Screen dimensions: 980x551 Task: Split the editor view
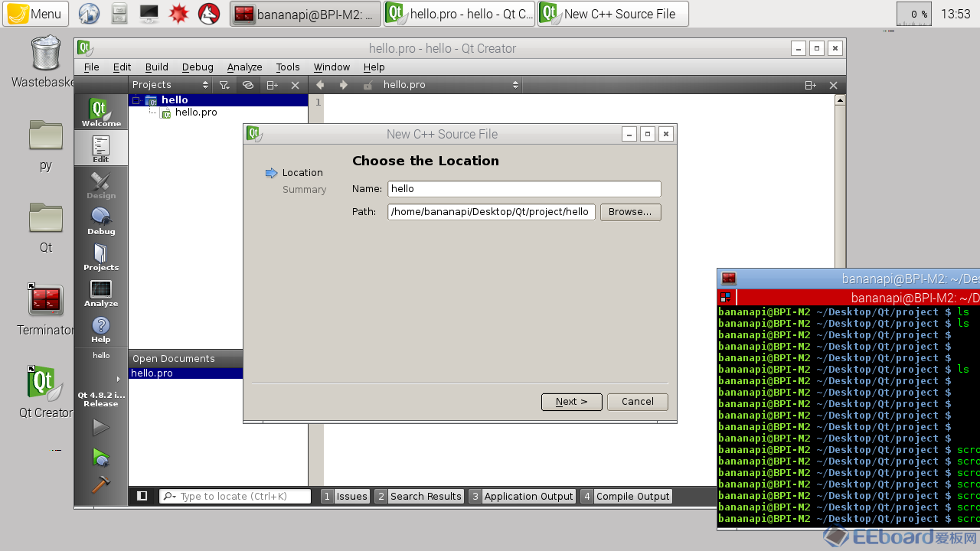tap(810, 85)
